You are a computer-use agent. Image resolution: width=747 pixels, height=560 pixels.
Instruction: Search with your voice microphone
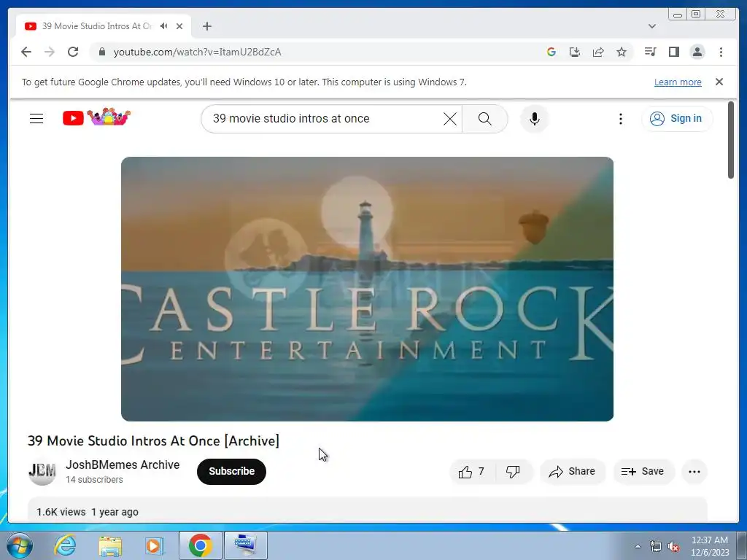point(535,119)
